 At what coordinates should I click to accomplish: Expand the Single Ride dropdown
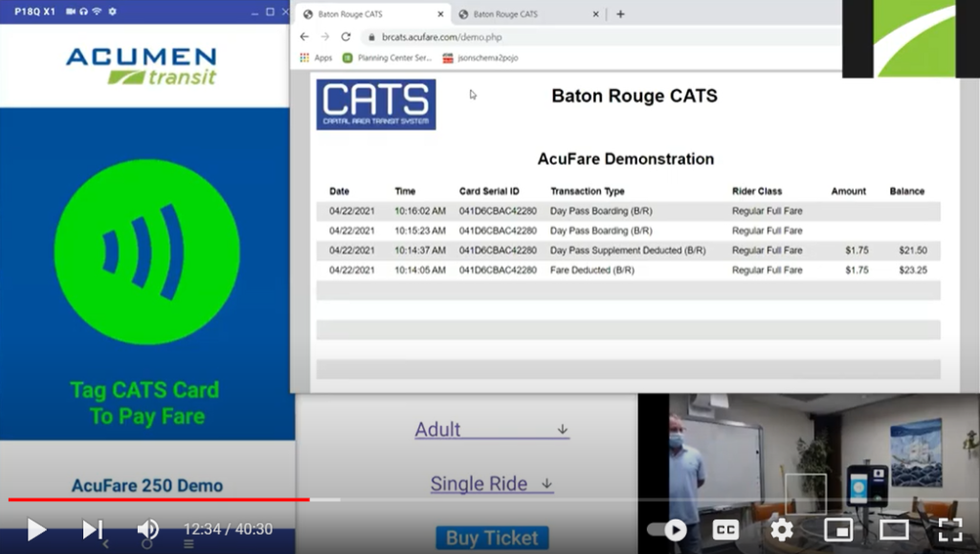click(492, 483)
